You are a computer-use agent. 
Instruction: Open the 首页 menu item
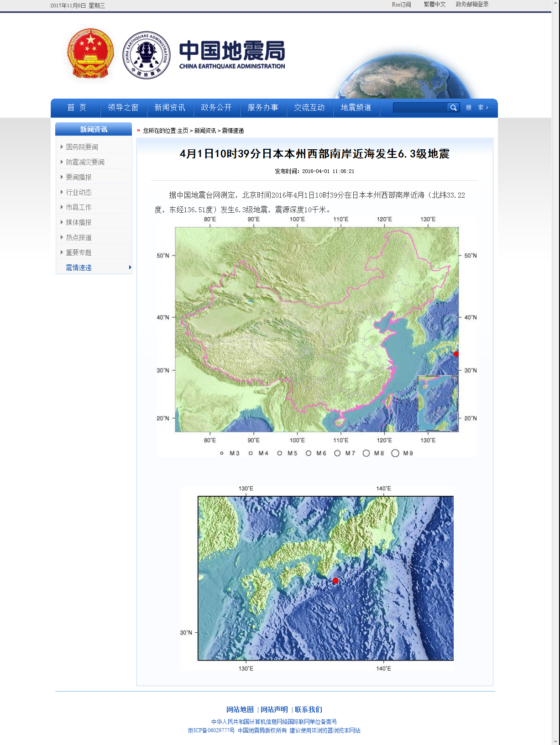(x=76, y=108)
